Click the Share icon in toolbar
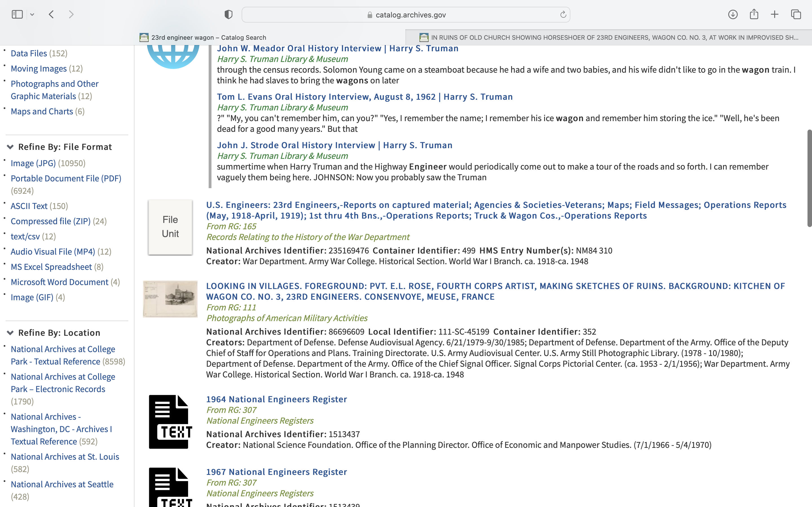The width and height of the screenshot is (812, 507). pos(754,14)
